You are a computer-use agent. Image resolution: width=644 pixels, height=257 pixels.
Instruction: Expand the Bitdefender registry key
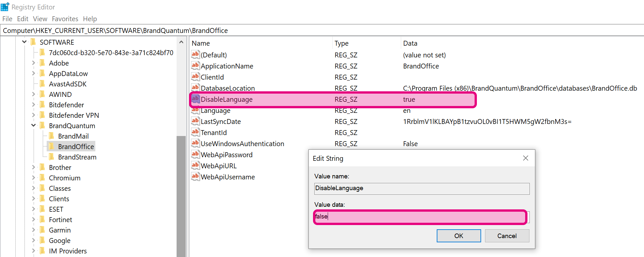click(x=33, y=104)
